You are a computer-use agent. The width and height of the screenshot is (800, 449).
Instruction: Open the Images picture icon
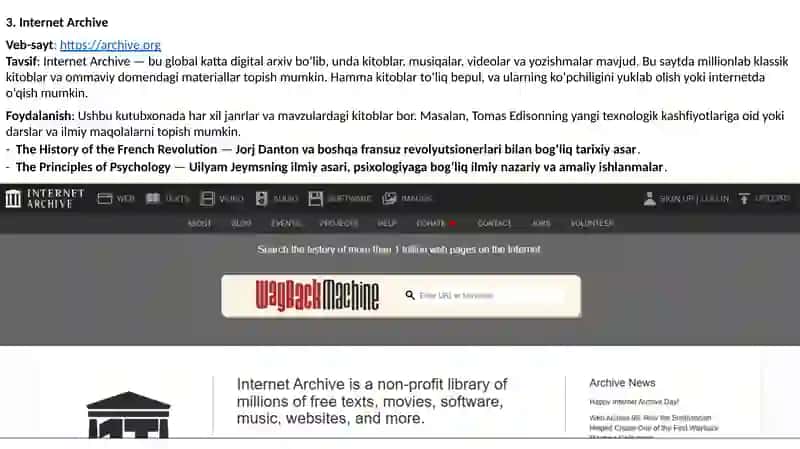389,198
